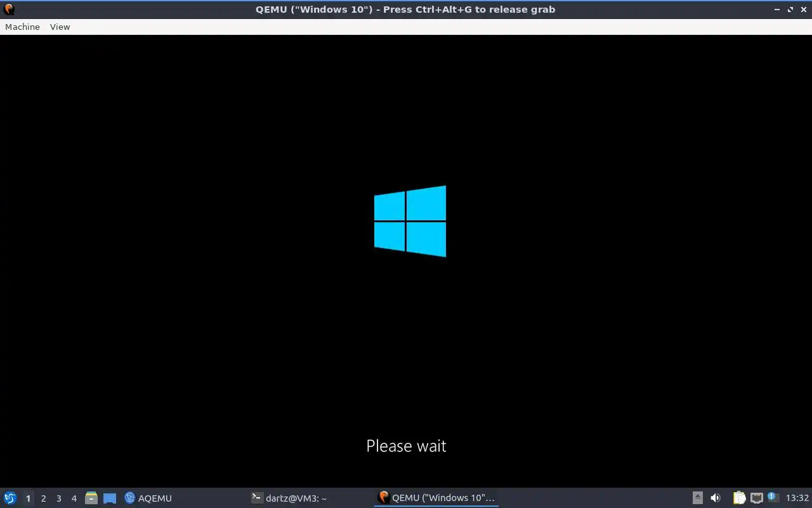The height and width of the screenshot is (508, 812).
Task: Open the update notifier tray icon
Action: click(772, 497)
